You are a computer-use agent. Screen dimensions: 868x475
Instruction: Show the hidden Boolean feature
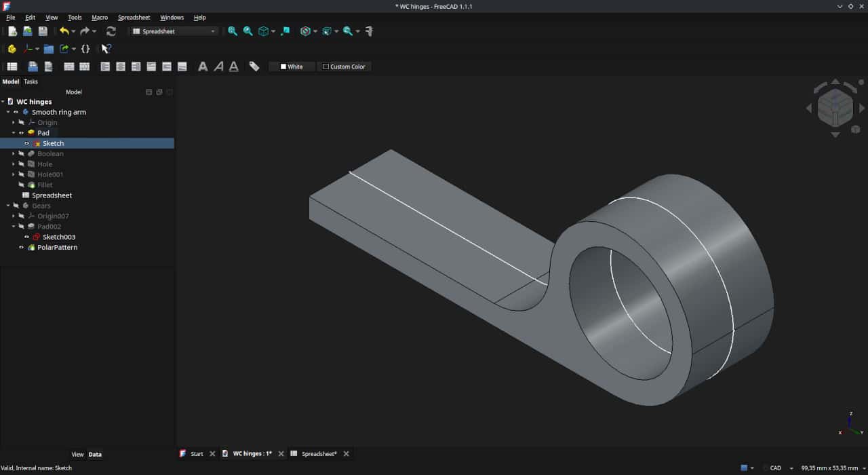(21, 154)
